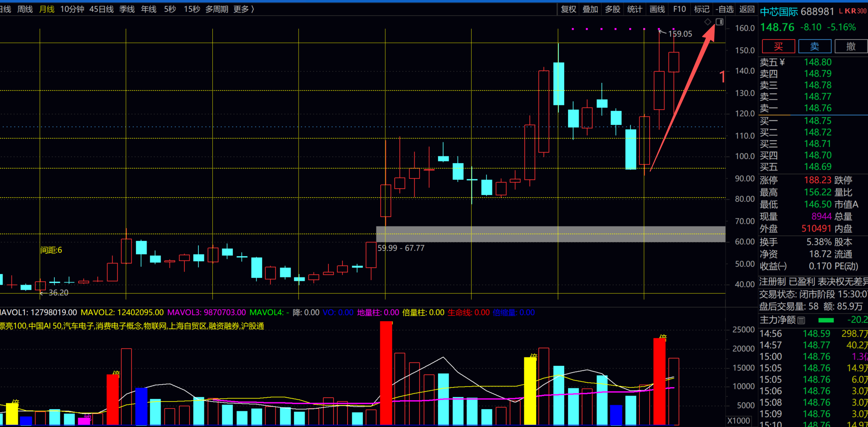
Task: Click the 换手 5.38% value
Action: (819, 242)
